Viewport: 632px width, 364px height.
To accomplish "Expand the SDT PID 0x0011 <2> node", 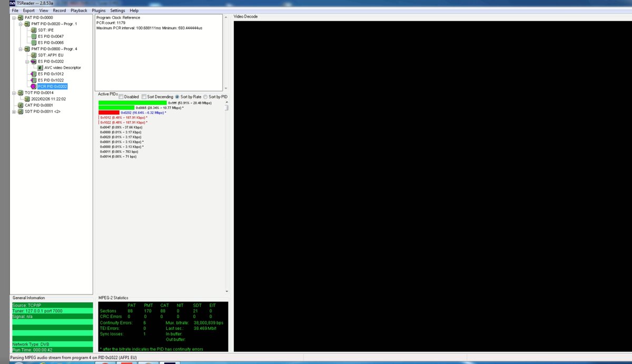I will pos(14,111).
